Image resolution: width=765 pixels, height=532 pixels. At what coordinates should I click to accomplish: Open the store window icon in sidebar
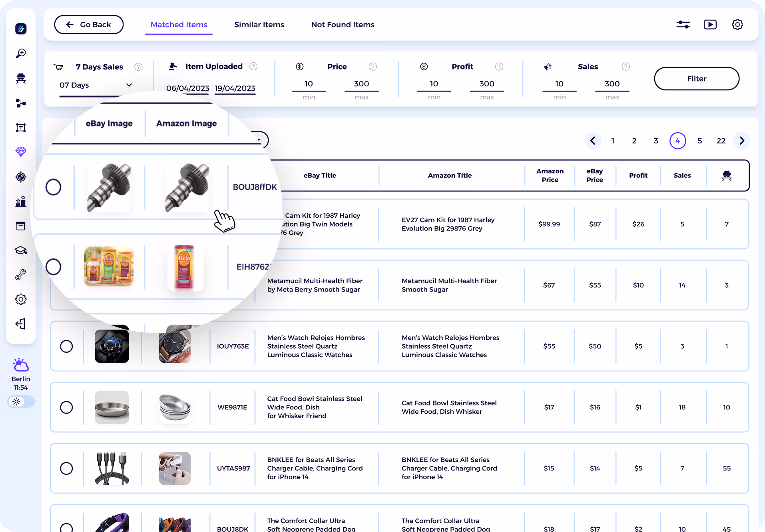pyautogui.click(x=21, y=226)
